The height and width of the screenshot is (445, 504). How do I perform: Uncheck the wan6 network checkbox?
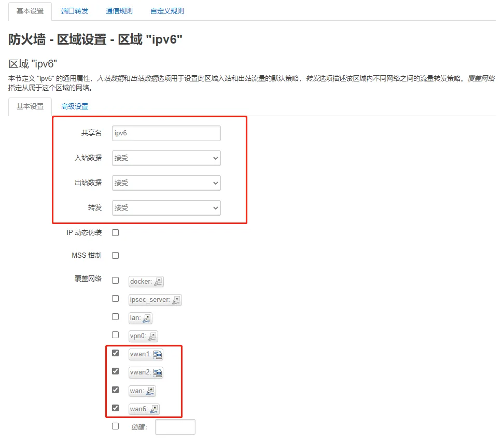coord(116,408)
